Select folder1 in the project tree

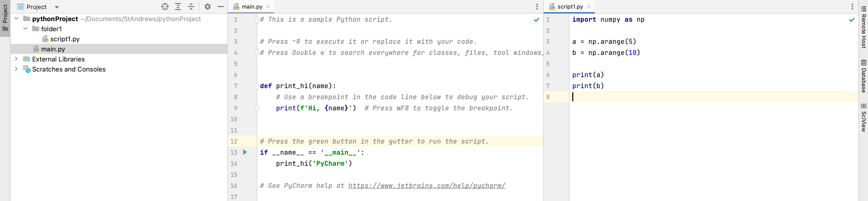coord(51,29)
